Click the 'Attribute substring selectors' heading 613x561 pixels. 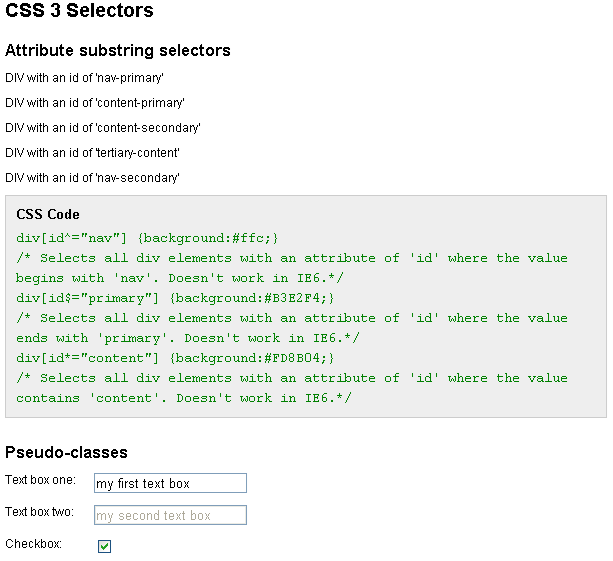point(118,50)
